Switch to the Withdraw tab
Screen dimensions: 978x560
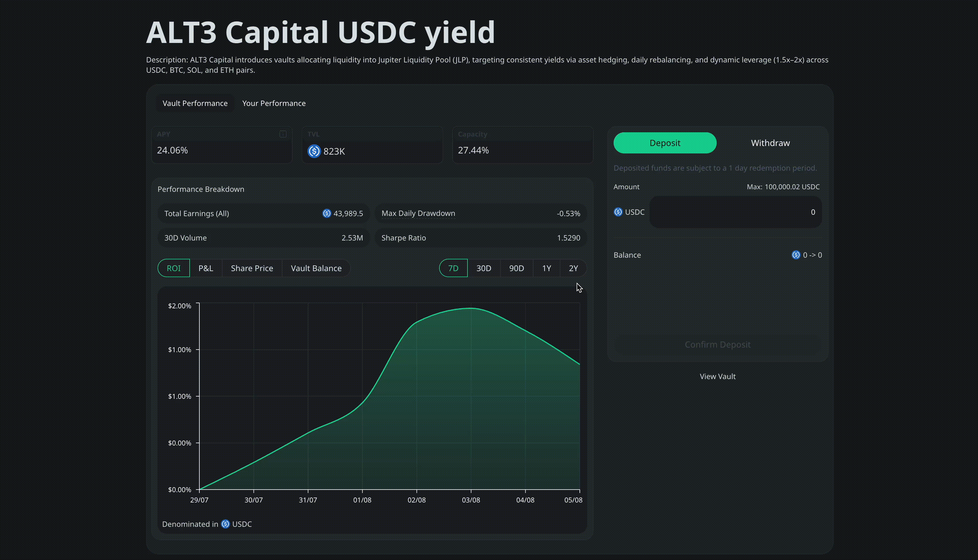click(770, 143)
